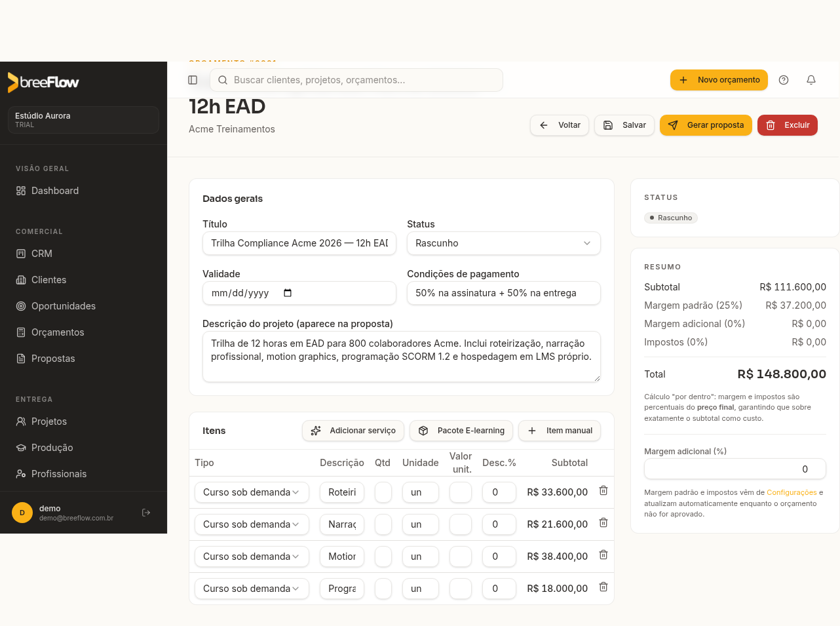Viewport: 840px width, 626px height.
Task: Click the Subtotal R$ 111.600,00 value
Action: pyautogui.click(x=793, y=287)
